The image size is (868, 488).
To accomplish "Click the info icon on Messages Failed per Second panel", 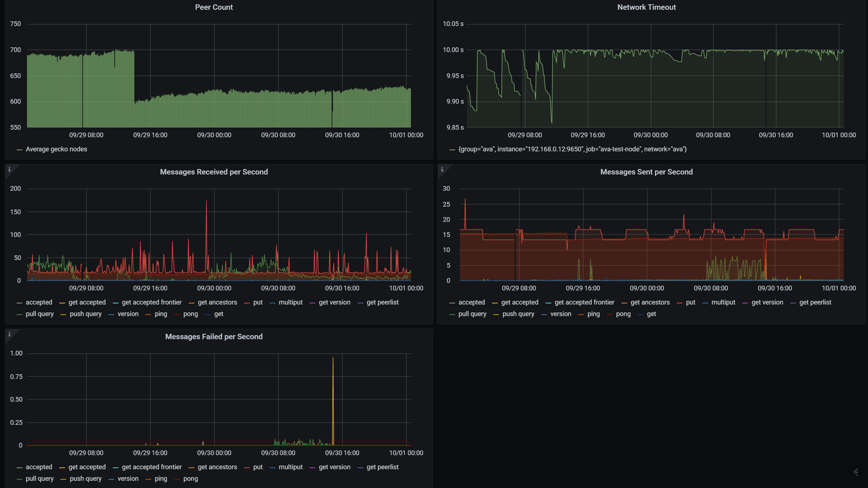I will coord(9,334).
